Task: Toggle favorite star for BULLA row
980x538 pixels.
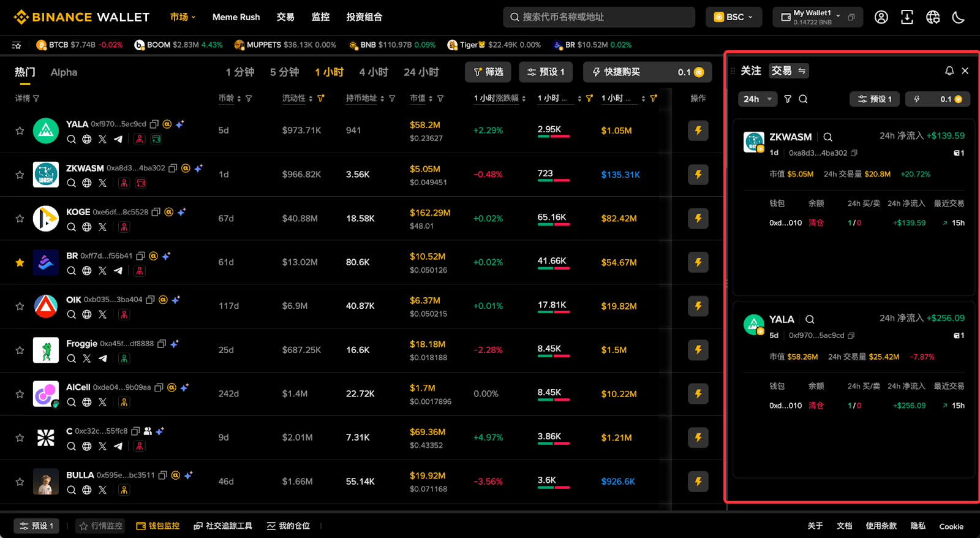Action: [20, 482]
